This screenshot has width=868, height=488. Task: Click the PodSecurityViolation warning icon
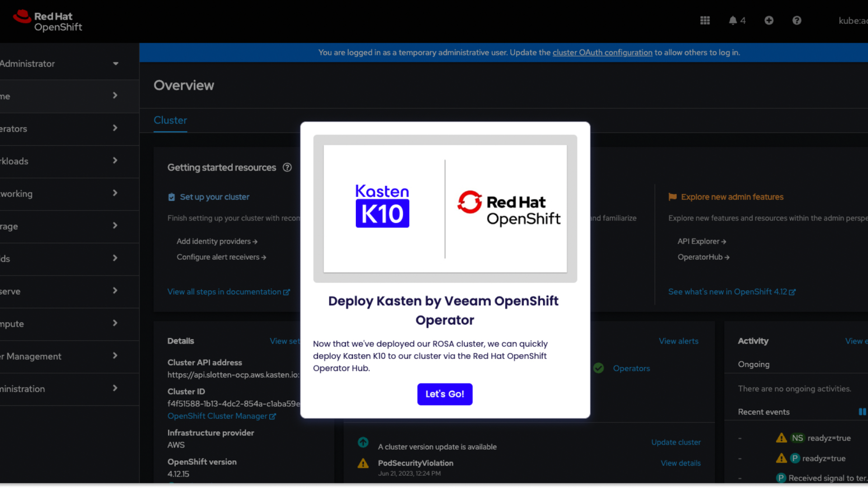pyautogui.click(x=363, y=464)
